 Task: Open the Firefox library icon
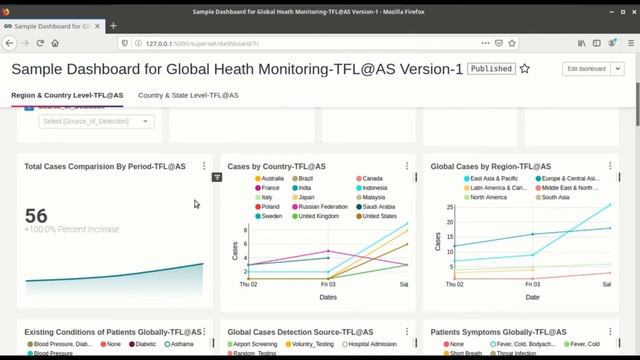[581, 43]
